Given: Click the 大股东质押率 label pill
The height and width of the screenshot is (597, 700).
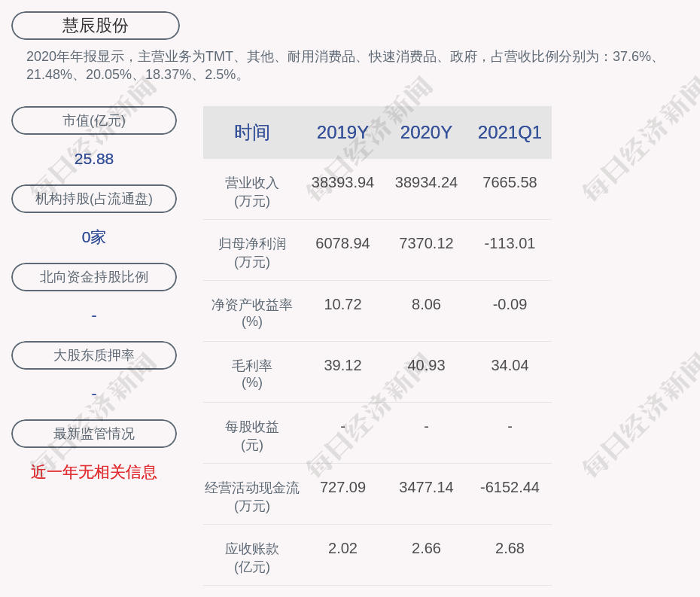Looking at the screenshot, I should pyautogui.click(x=94, y=355).
